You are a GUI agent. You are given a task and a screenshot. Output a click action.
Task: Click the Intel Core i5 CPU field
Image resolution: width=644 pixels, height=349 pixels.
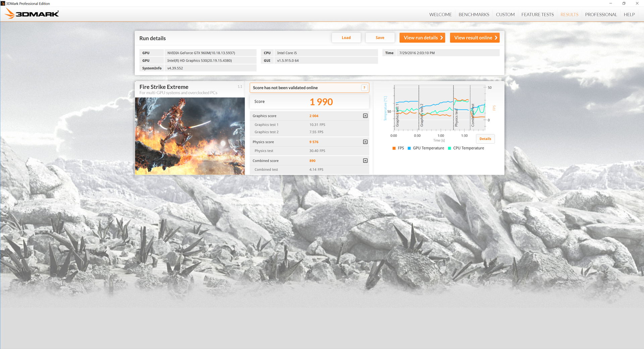326,53
